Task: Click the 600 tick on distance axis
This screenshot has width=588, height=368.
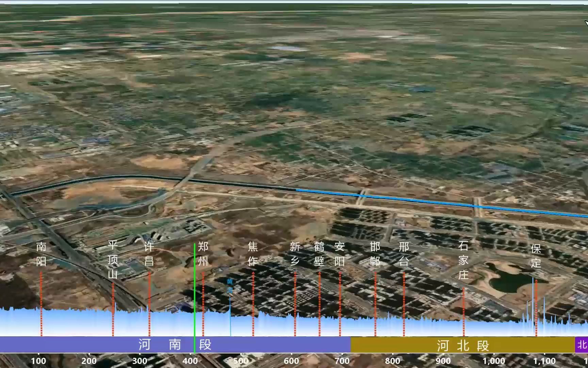Action: pyautogui.click(x=291, y=361)
